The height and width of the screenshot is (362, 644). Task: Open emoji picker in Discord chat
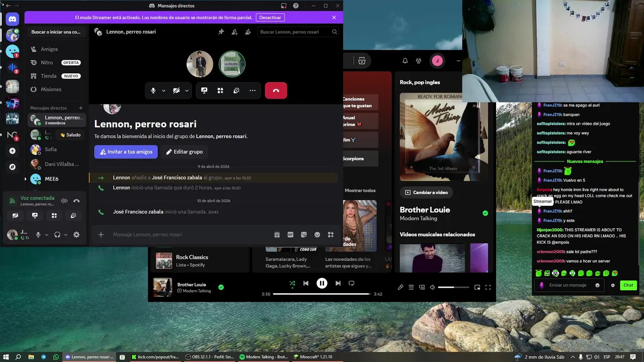[317, 235]
